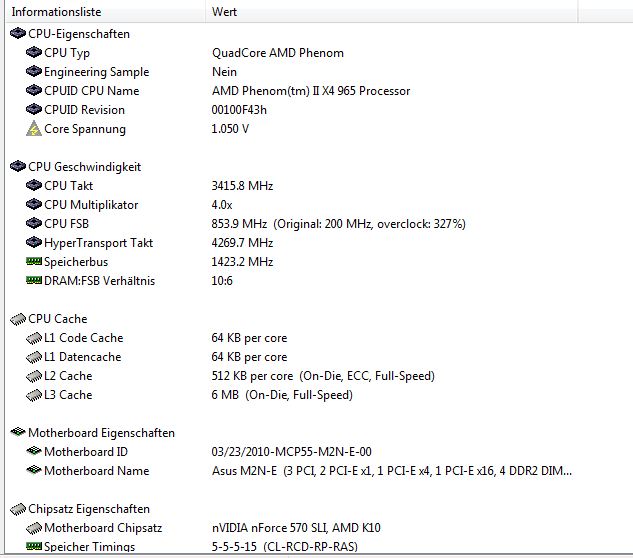This screenshot has height=558, width=633.
Task: Click the icon beside CPU Multiplikator
Action: pyautogui.click(x=34, y=204)
